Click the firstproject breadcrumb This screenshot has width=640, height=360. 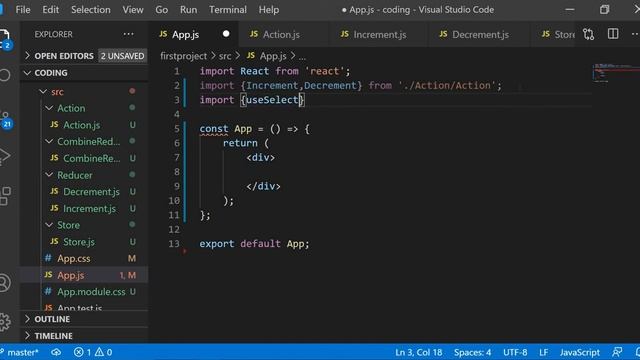coord(183,56)
